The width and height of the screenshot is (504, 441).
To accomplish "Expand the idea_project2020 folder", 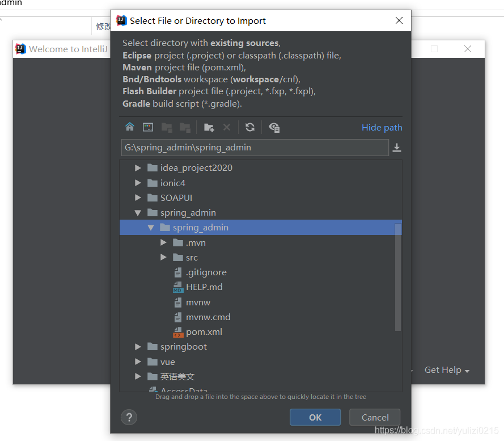I will pos(138,168).
